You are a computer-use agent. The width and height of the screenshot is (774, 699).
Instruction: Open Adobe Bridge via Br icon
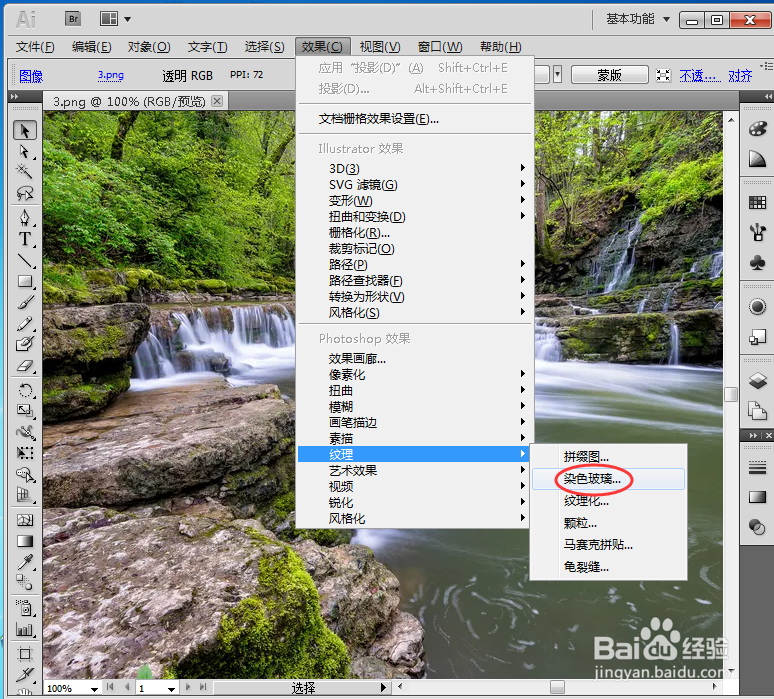[73, 19]
